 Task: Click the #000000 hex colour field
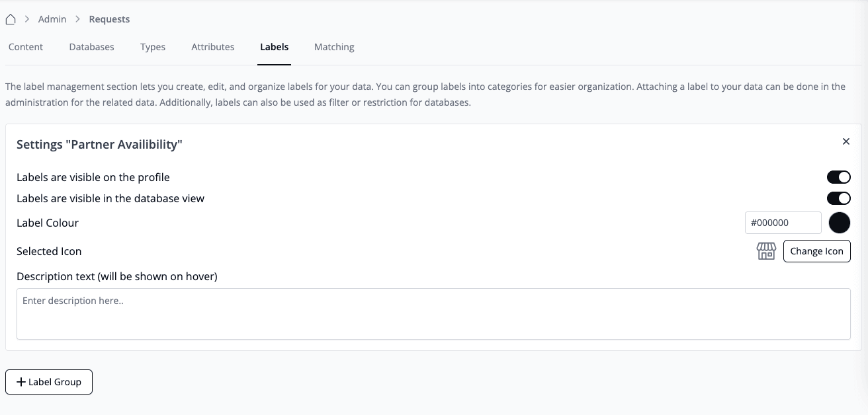[x=783, y=223]
